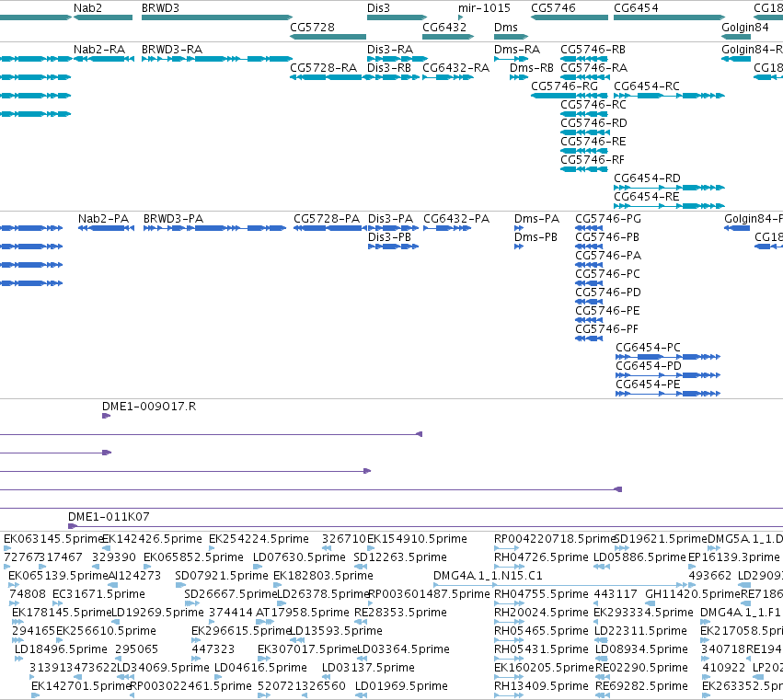Click clone DME1-011K07
Viewport: 783px width, 700px height.
click(x=109, y=517)
